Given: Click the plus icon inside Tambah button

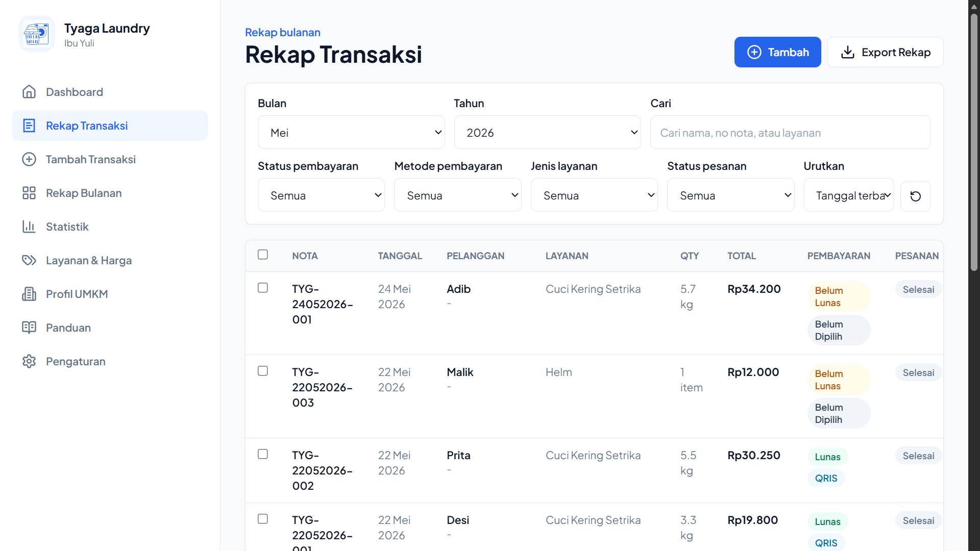Looking at the screenshot, I should coord(754,52).
